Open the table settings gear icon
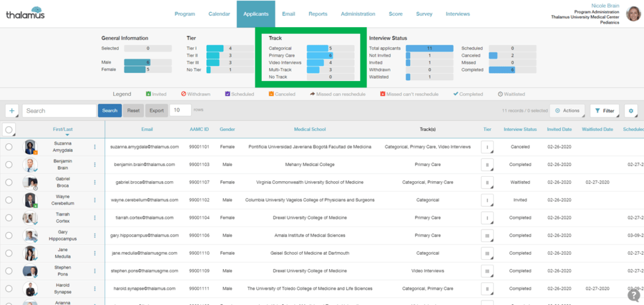Image resolution: width=644 pixels, height=305 pixels. click(631, 111)
